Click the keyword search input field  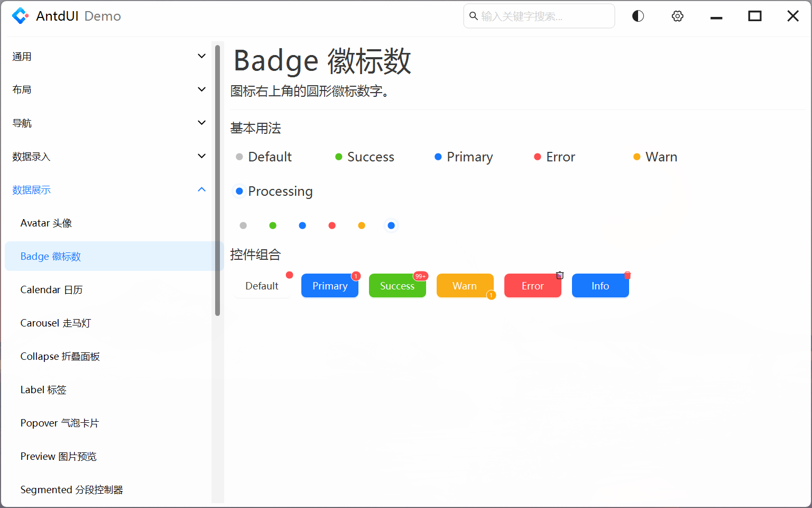coord(545,16)
